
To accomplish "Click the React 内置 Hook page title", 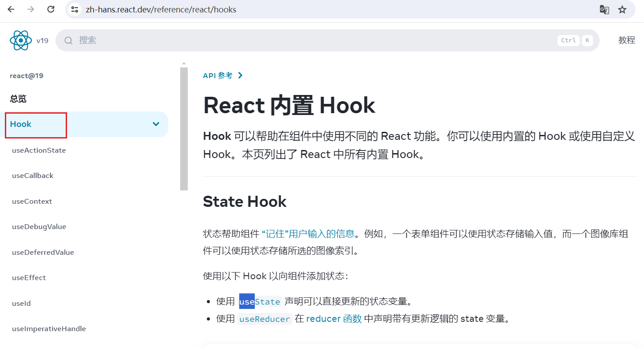I will [289, 105].
